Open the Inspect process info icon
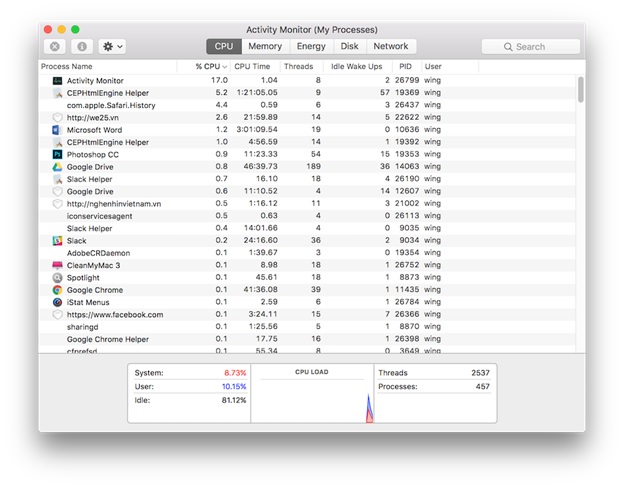624x487 pixels. (x=82, y=47)
